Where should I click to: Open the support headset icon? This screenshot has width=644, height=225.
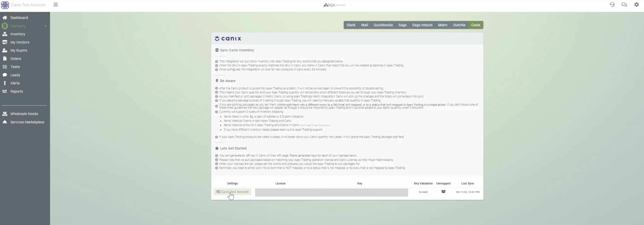tap(612, 5)
